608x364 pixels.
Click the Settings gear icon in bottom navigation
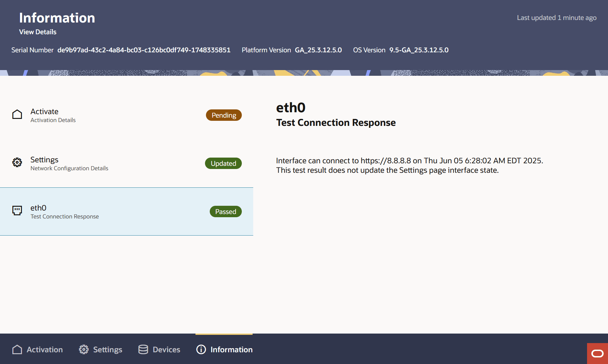[x=83, y=349]
